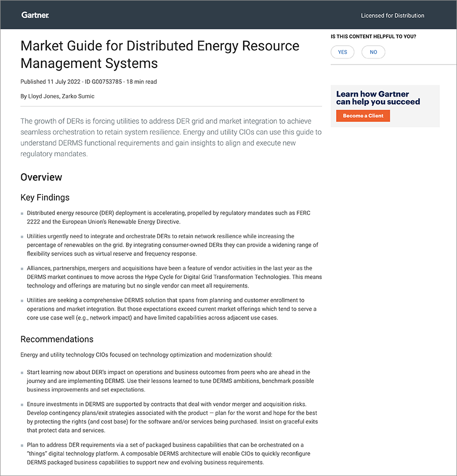Click the Market Guide report title
The height and width of the screenshot is (476, 457).
(x=160, y=55)
